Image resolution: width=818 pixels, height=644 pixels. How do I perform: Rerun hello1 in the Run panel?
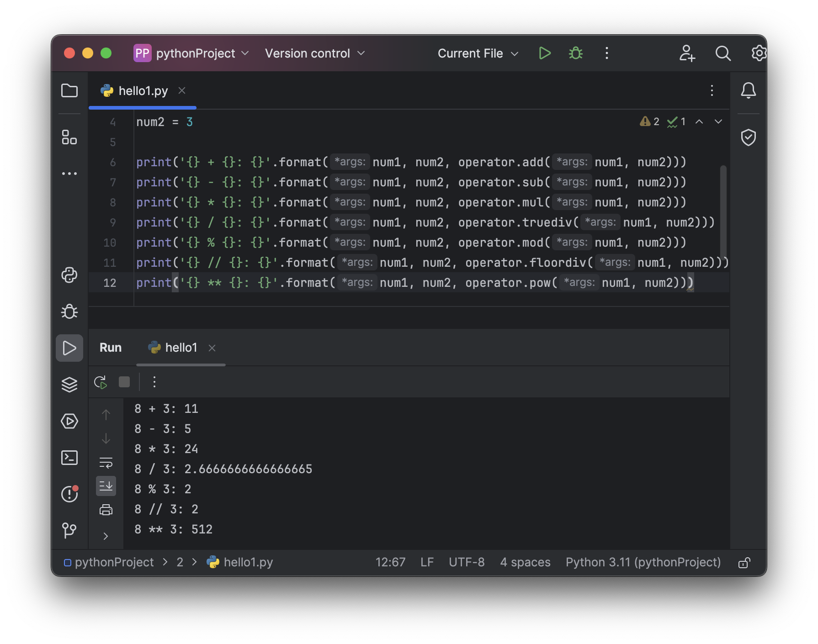(101, 382)
